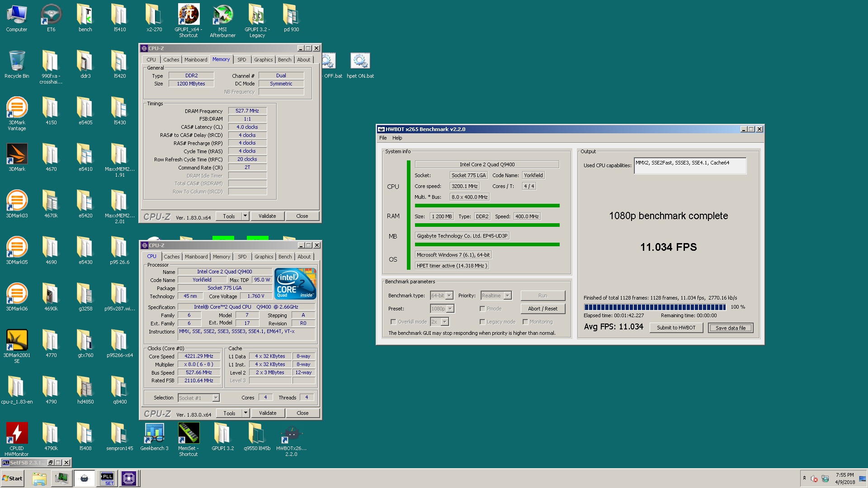This screenshot has height=488, width=868.
Task: Click Abort / Reset button
Action: 543,309
